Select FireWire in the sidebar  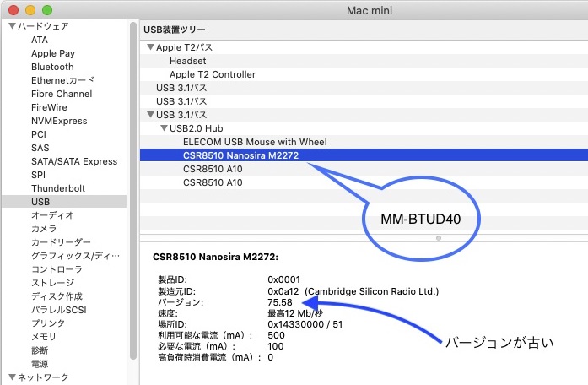coord(49,107)
